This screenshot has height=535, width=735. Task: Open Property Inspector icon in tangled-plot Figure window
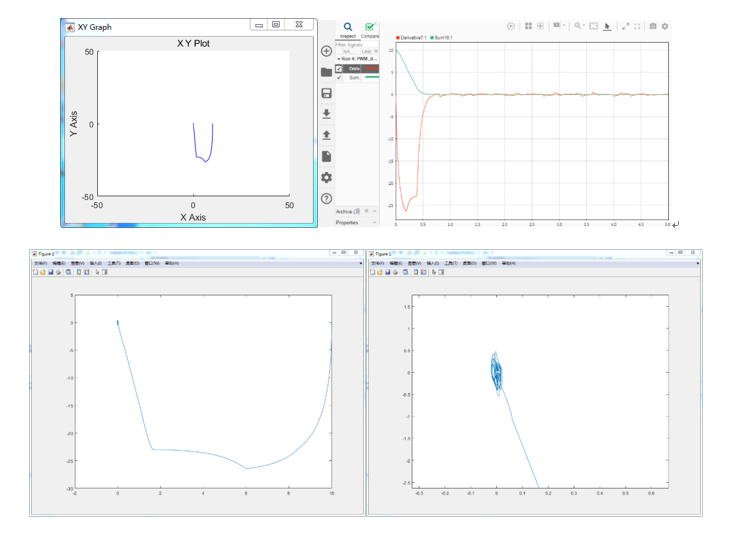coord(441,272)
